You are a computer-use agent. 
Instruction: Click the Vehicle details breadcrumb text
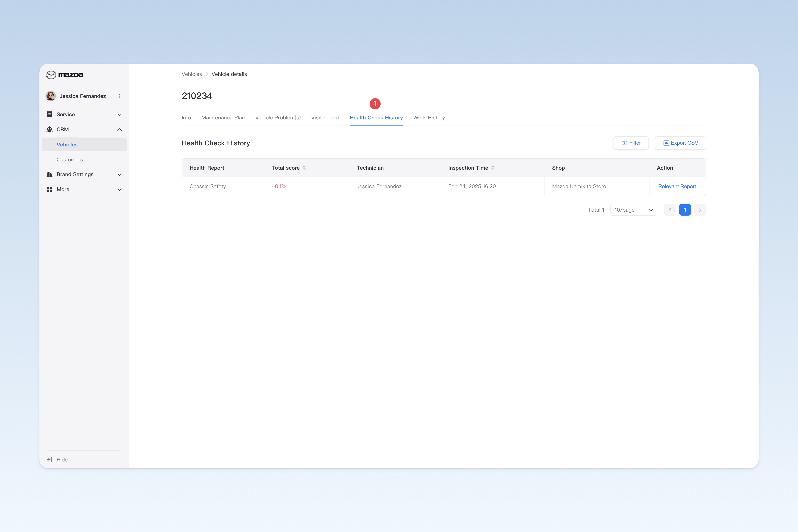[x=229, y=74]
